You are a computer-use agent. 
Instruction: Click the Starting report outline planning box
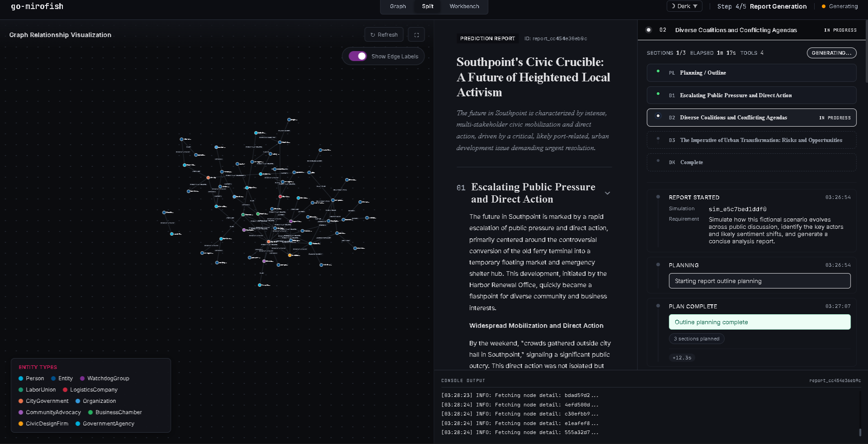point(759,281)
